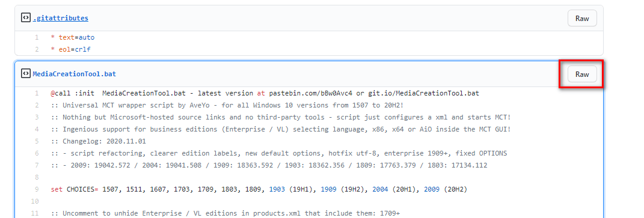Click the '* eol=crlf' code line
Screen dimensions: 644x218
click(70, 49)
